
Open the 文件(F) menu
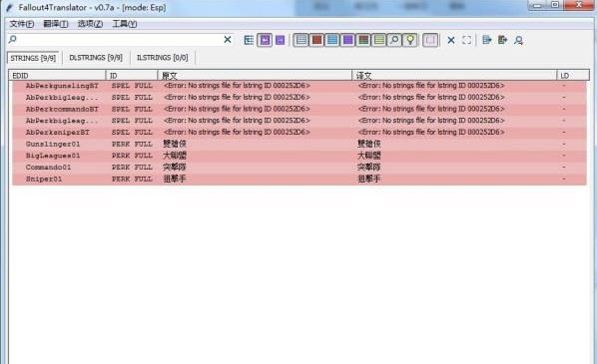click(x=22, y=24)
